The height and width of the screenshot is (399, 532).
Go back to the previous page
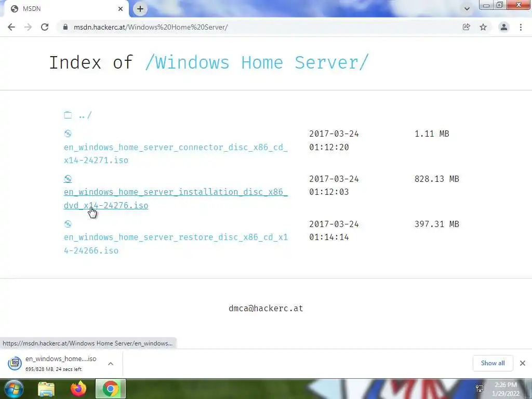[x=11, y=27]
